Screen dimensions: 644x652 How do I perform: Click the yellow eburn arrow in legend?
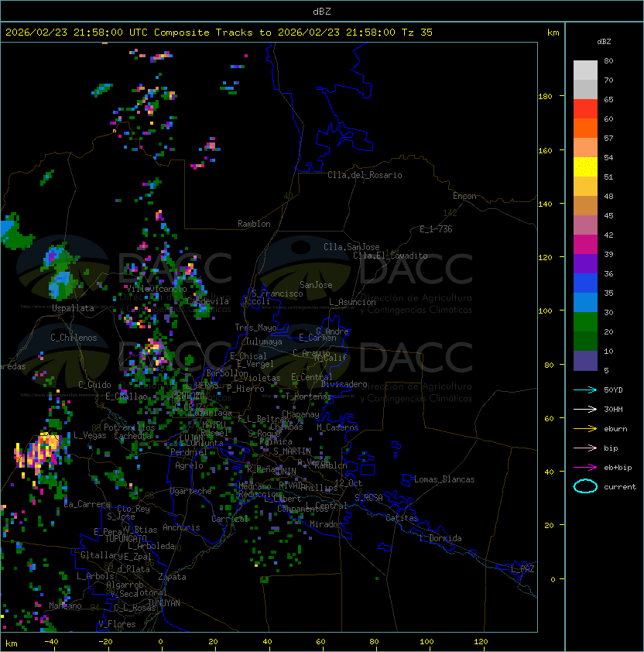tap(585, 429)
